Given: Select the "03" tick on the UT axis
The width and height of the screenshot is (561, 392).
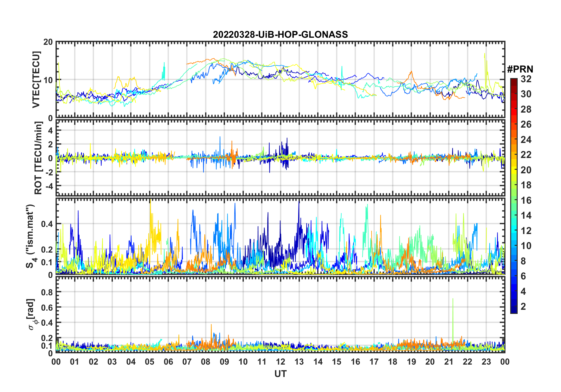Looking at the screenshot, I should tap(112, 362).
